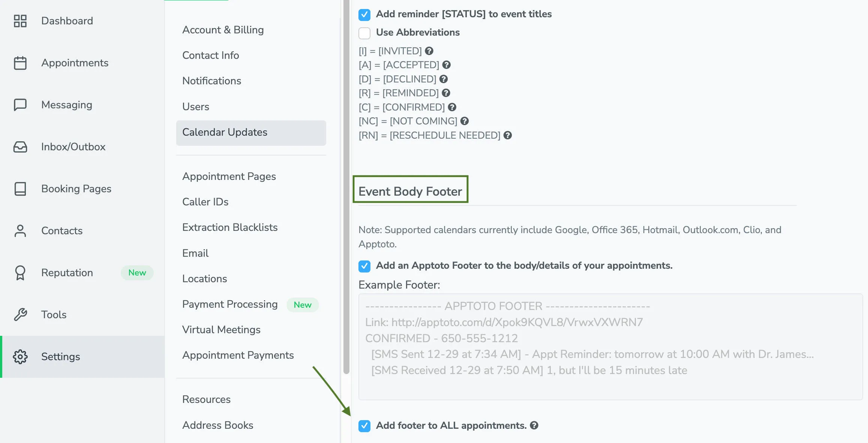Open Booking Pages in main sidebar
Screen dimensions: 868x443
click(76, 189)
